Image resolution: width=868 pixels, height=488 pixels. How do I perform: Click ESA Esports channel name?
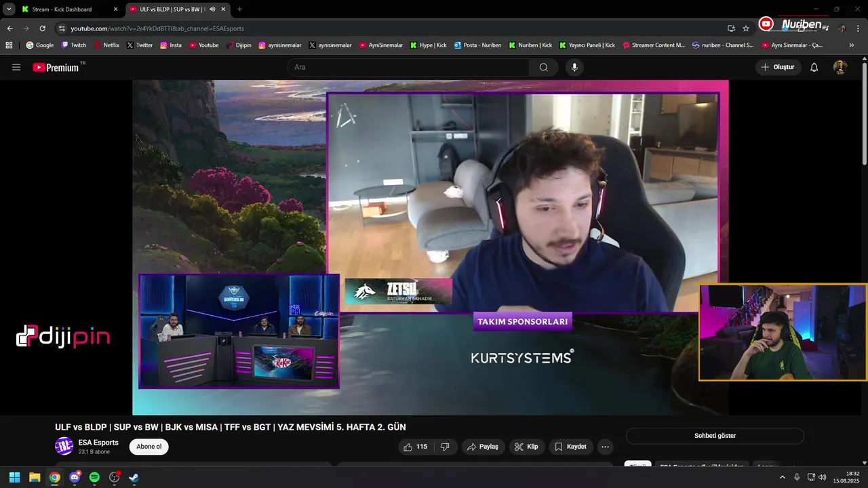pyautogui.click(x=98, y=443)
